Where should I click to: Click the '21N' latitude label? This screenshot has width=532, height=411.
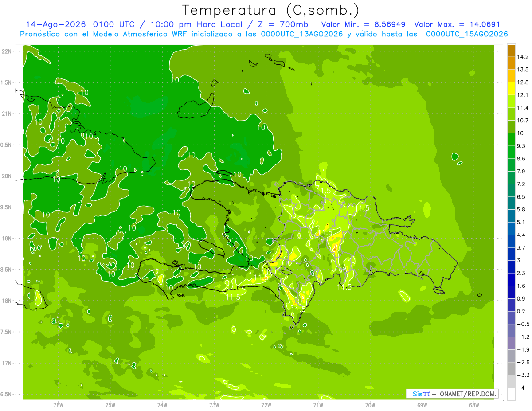[x=7, y=114]
